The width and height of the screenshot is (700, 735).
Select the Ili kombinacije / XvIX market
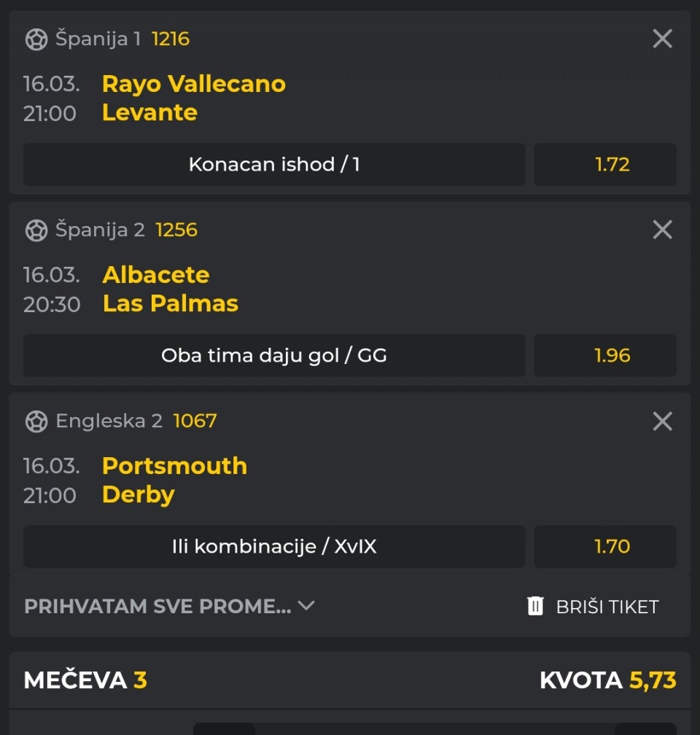(x=274, y=546)
